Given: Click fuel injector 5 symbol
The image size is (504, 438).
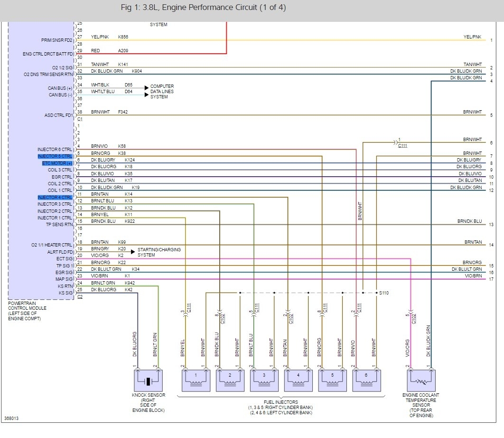Looking at the screenshot, I should (x=332, y=380).
